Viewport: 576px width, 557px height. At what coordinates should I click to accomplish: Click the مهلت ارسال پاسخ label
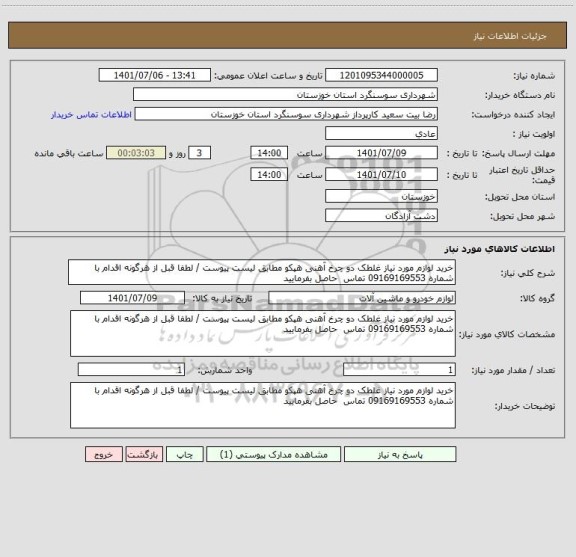518,153
